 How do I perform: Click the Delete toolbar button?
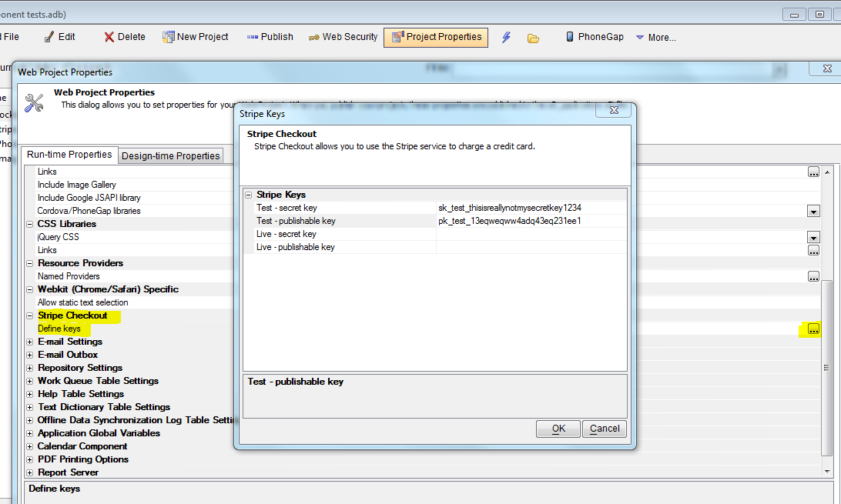[125, 37]
